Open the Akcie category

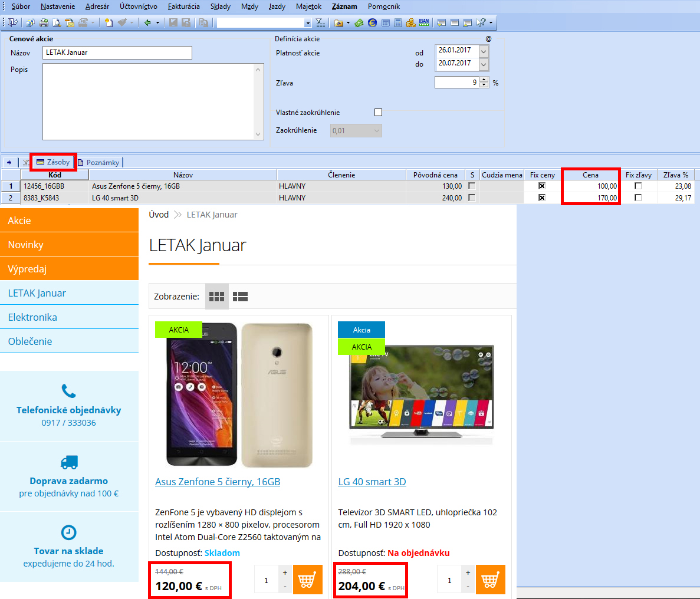point(69,220)
